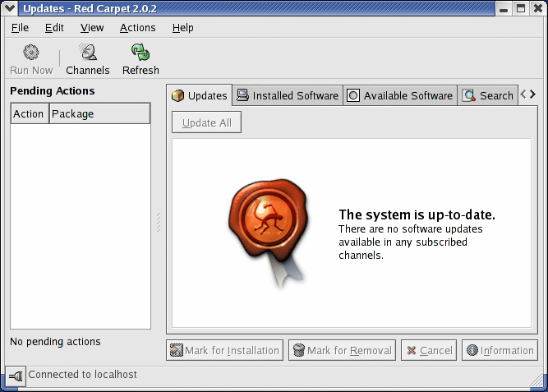
Task: Open package Information
Action: coord(500,350)
